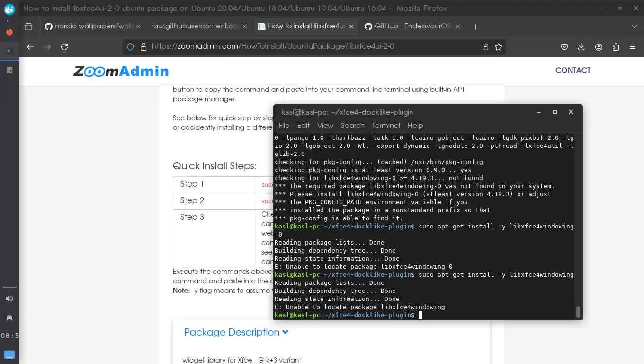
Task: Open the terminal Search menu
Action: 353,126
